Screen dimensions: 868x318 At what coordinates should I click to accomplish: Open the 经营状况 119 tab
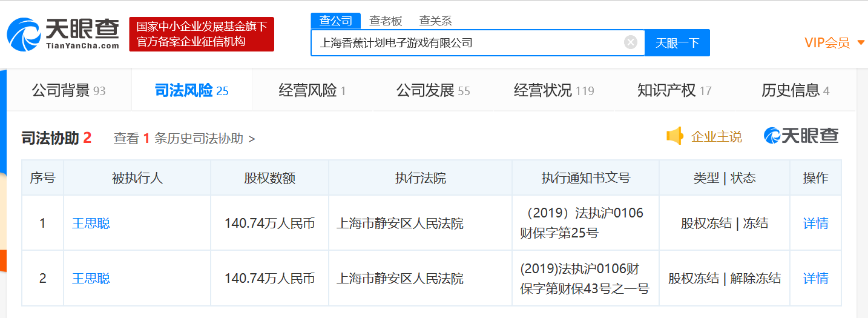pos(554,91)
